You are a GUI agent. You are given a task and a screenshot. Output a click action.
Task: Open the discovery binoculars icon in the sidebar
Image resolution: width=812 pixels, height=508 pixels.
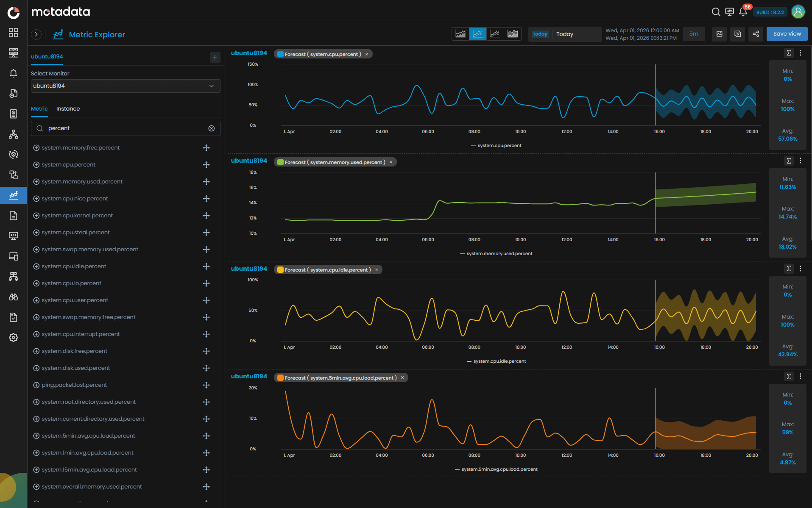[x=13, y=297]
